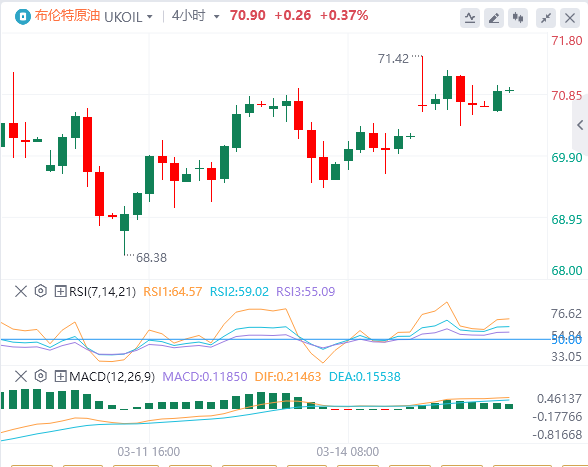Change candlestick chart style icon
Screen dimensions: 588x467
[518, 18]
